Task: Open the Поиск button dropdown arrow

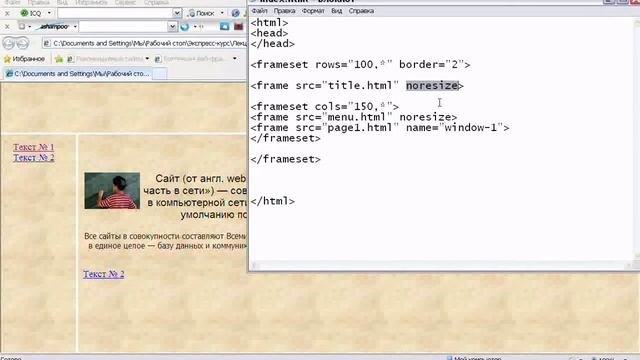Action: point(222,13)
